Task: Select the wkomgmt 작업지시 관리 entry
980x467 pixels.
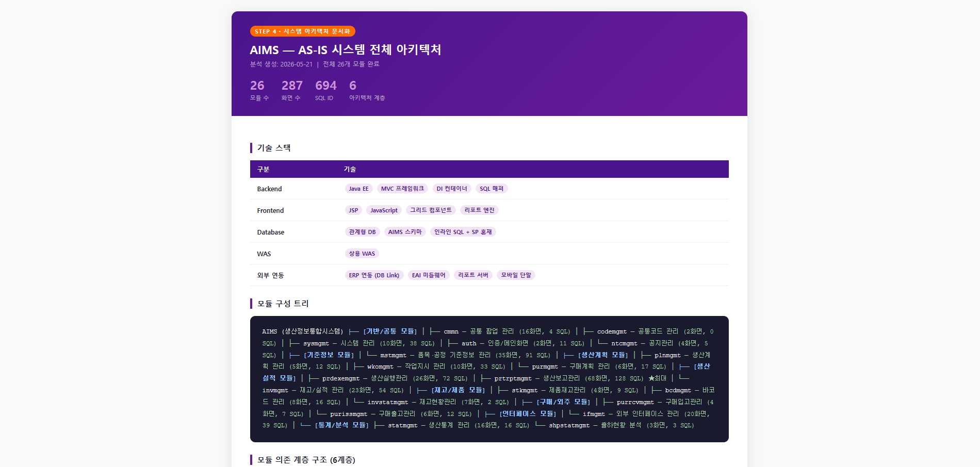Action: pos(436,366)
